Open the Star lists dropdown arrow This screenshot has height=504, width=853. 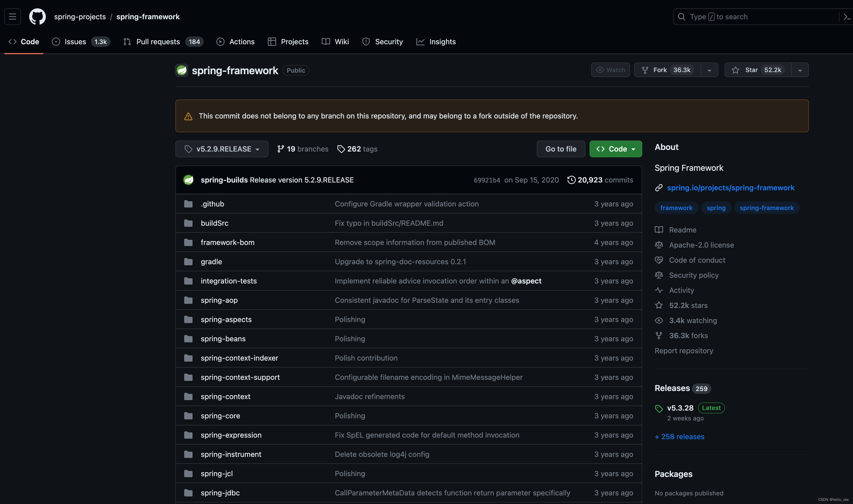coord(800,70)
